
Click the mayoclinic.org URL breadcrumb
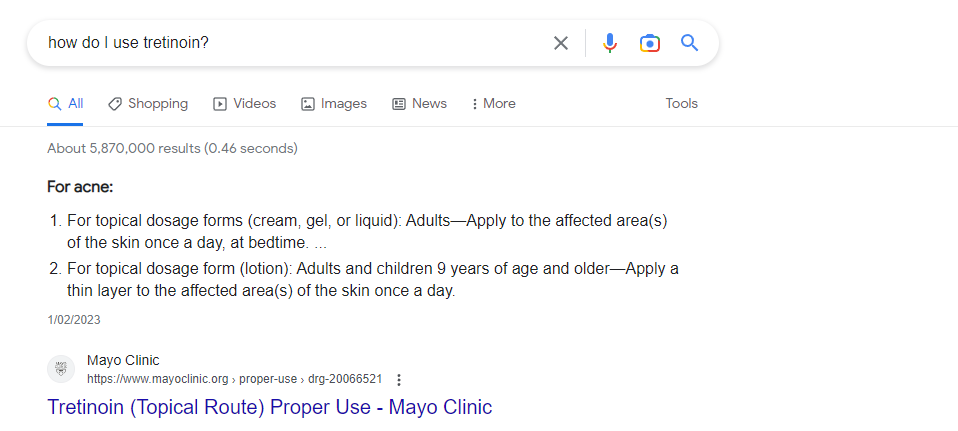pyautogui.click(x=234, y=380)
